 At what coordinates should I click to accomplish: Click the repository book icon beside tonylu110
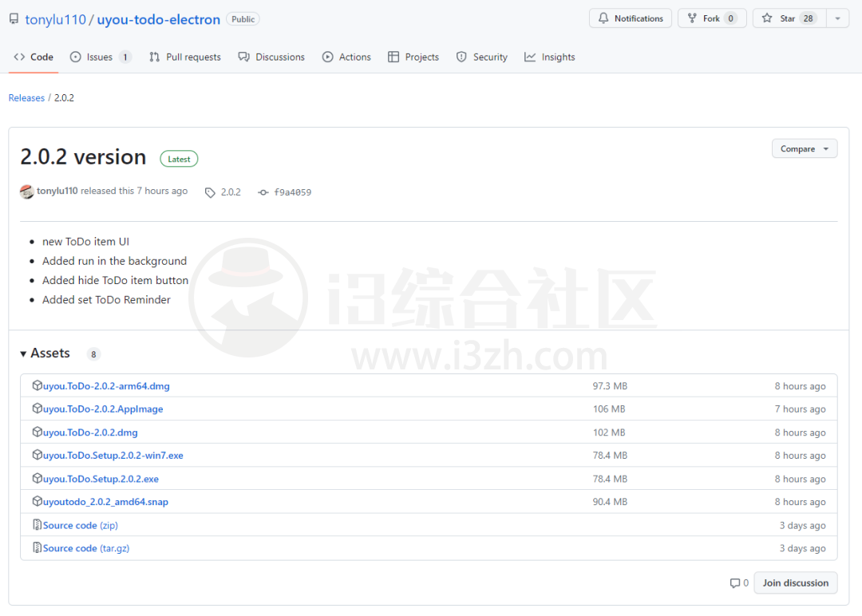14,19
